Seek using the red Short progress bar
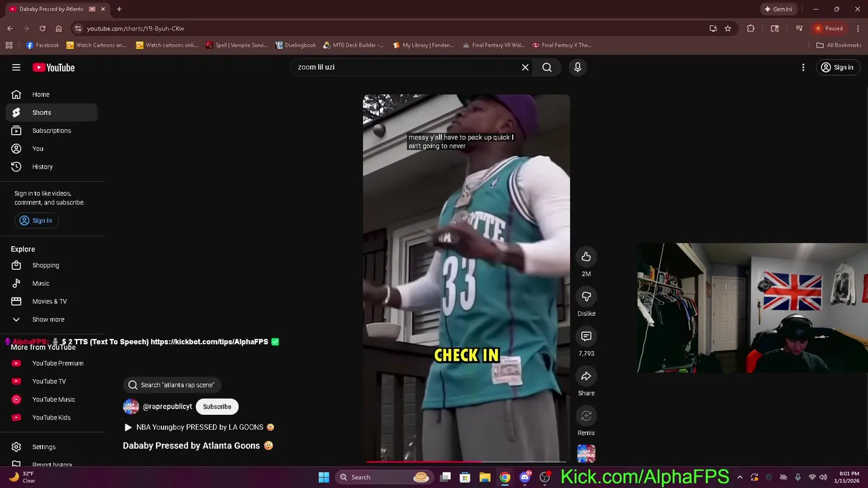 [x=467, y=462]
